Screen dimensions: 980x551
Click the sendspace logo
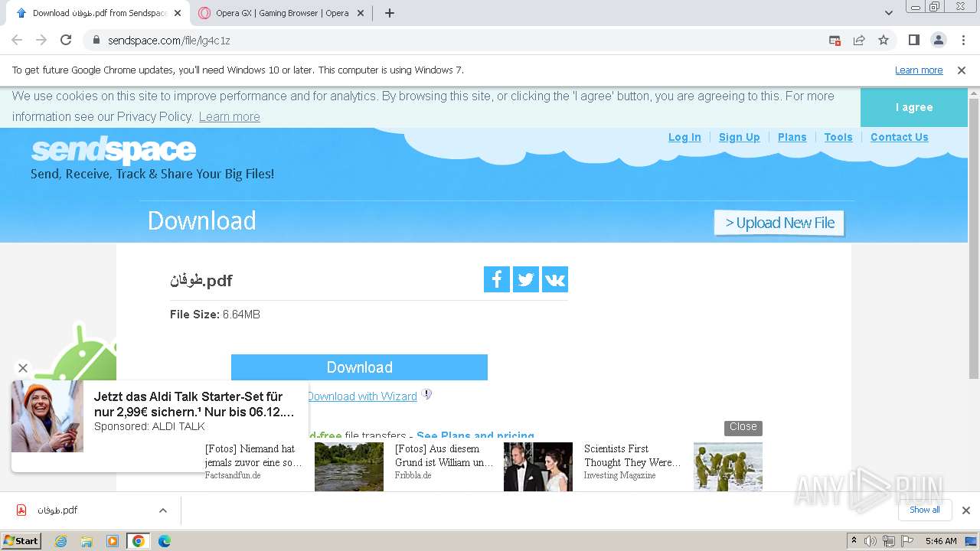(113, 150)
